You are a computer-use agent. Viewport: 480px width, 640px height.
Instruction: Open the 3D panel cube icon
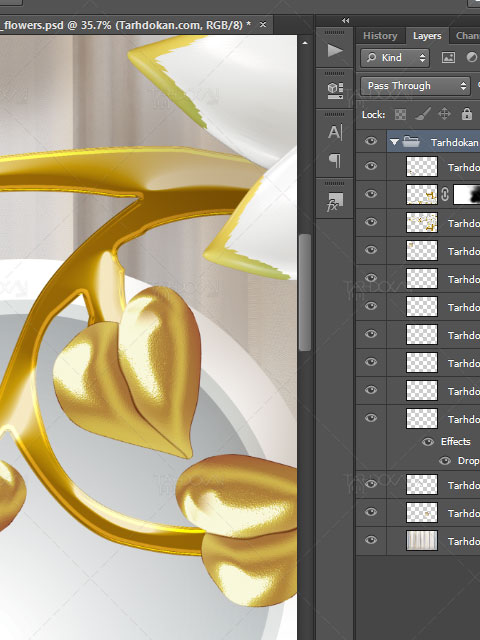335,91
